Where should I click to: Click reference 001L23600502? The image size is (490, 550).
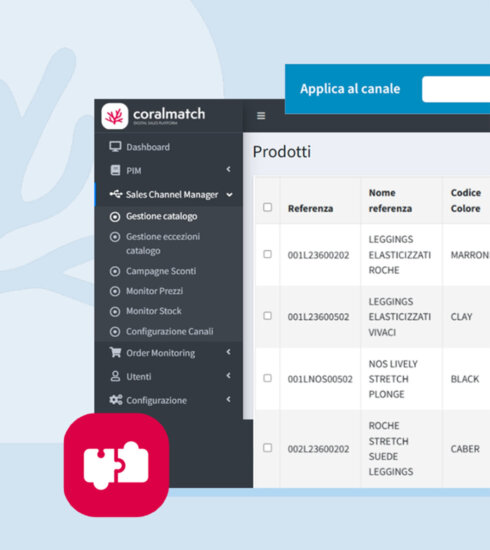(318, 317)
